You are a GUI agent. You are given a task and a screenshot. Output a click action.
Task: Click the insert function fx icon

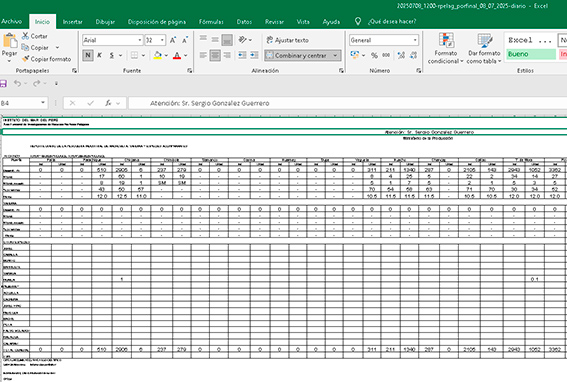coord(108,103)
